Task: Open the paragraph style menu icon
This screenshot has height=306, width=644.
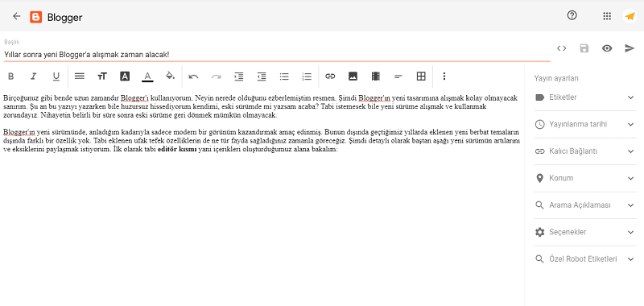Action: click(x=79, y=76)
